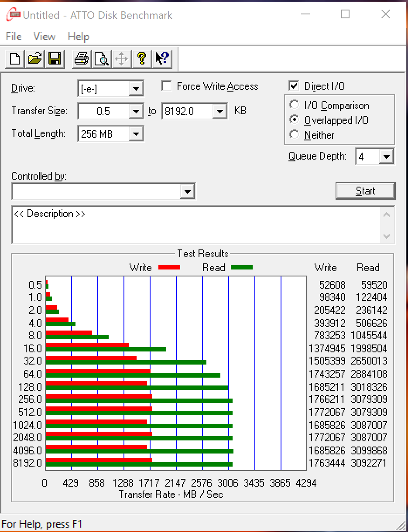Click the Description scrollbar up arrow
Image resolution: width=408 pixels, height=532 pixels.
pyautogui.click(x=387, y=215)
